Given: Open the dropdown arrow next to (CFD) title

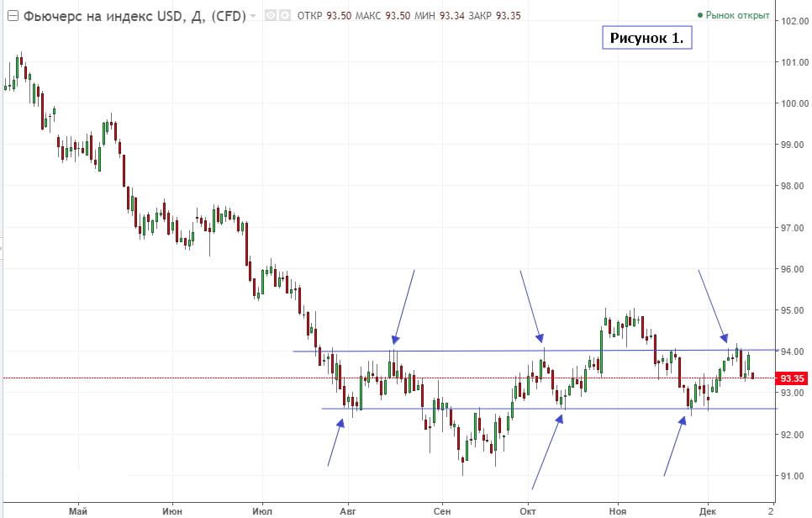Looking at the screenshot, I should pyautogui.click(x=253, y=16).
